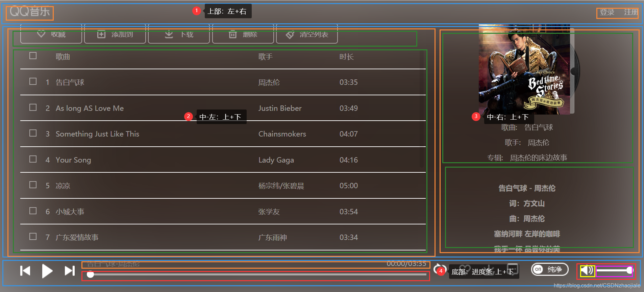Image resolution: width=644 pixels, height=292 pixels.
Task: Select song title Your Song
Action: pyautogui.click(x=73, y=160)
